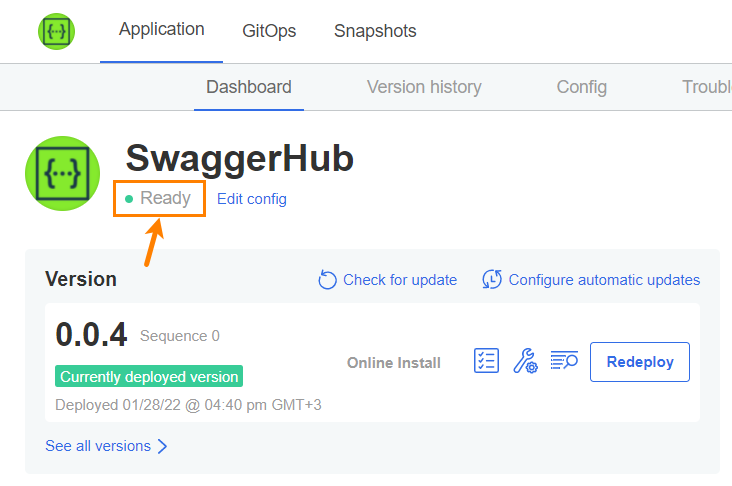The width and height of the screenshot is (732, 486).
Task: Click the Currently deployed version badge
Action: 149,377
